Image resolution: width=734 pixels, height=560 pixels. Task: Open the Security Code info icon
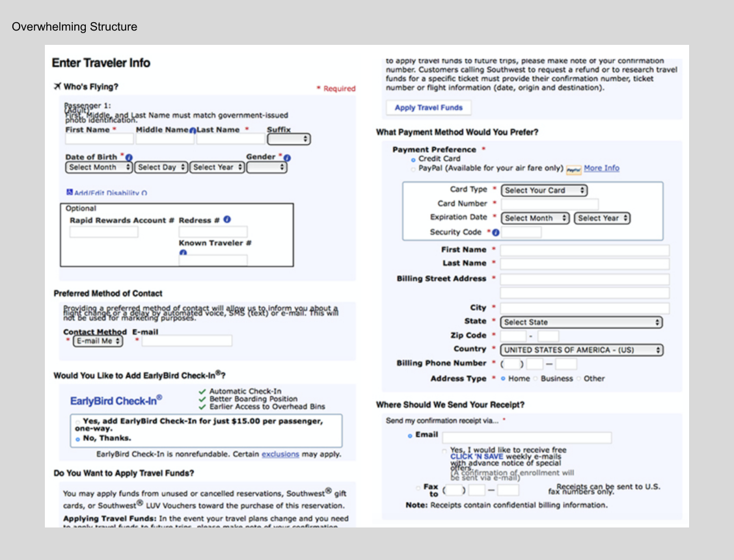tap(496, 232)
